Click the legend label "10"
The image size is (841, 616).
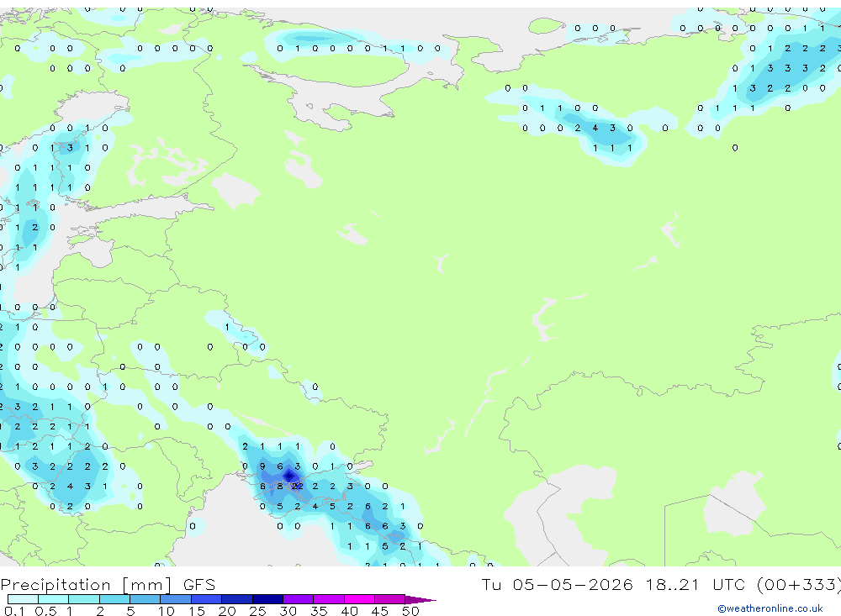[x=167, y=611]
